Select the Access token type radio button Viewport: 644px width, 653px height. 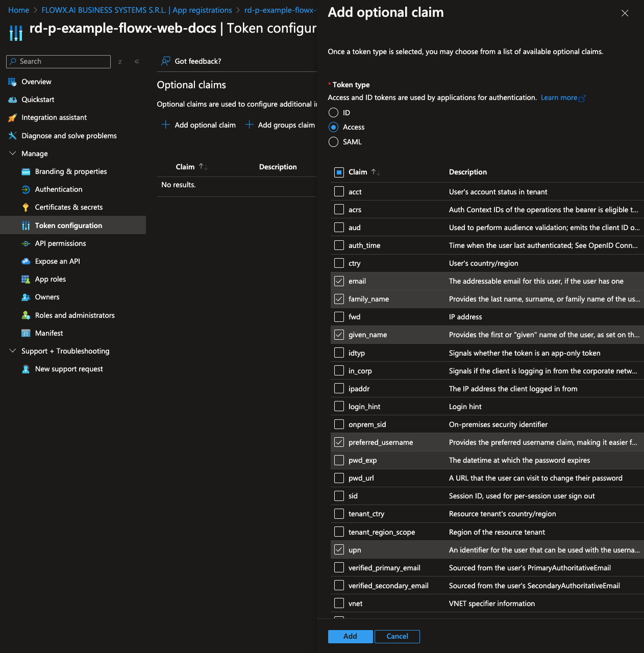pos(334,127)
